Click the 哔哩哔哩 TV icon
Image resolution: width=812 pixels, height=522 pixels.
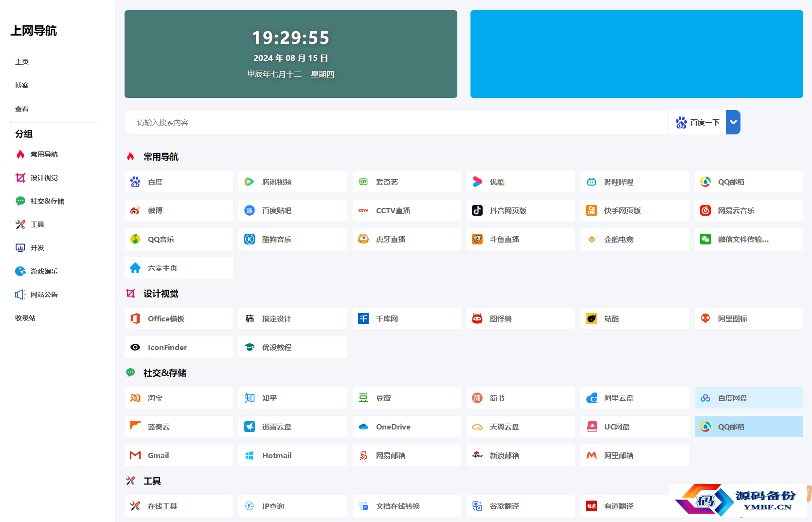tap(592, 182)
